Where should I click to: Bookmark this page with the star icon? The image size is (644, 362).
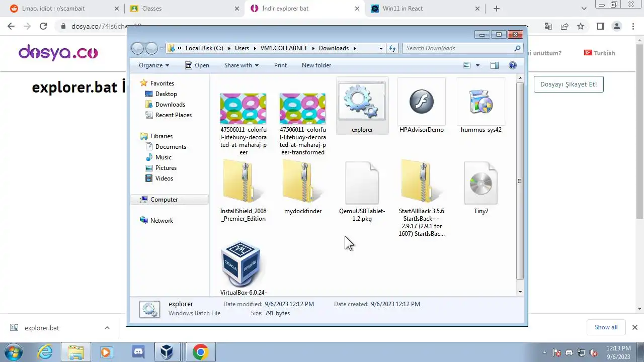[x=581, y=26]
